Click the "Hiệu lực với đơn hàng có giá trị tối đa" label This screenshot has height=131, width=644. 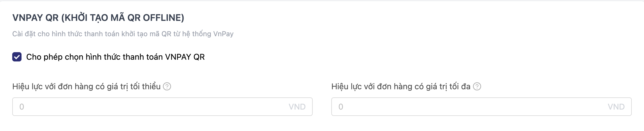401,86
